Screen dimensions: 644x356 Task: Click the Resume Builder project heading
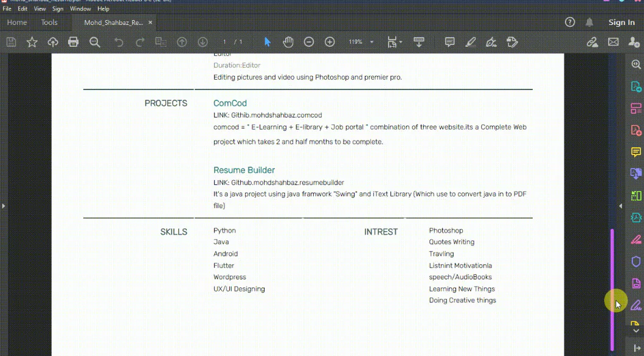coord(244,170)
